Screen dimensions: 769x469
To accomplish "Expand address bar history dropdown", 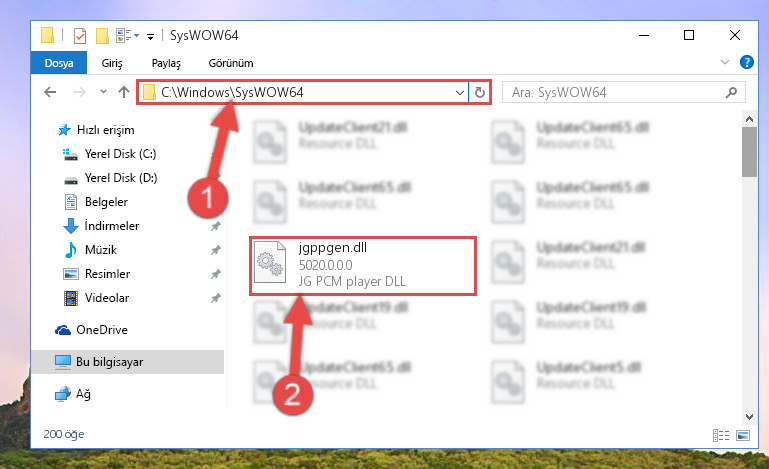I will tap(460, 92).
